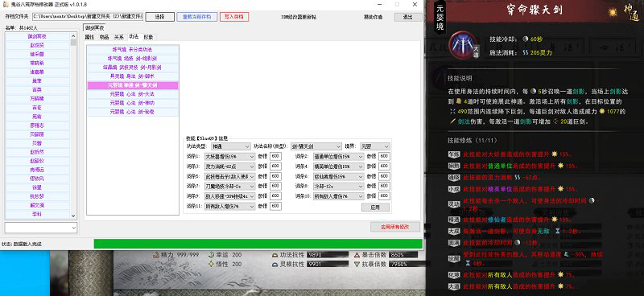Click the 数值 field for 词条11
Viewport: 644px width, 296px height.
pos(275,207)
